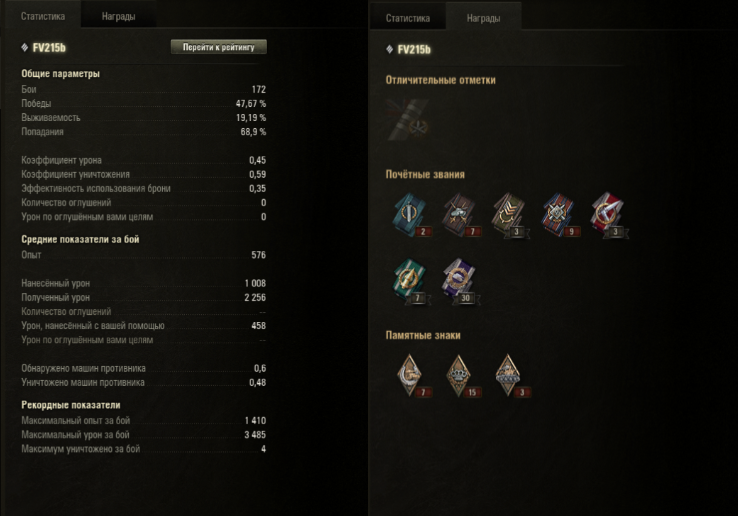Viewport: 738px width, 516px height.
Task: Open the red-blue striped award showing 9
Action: click(560, 215)
